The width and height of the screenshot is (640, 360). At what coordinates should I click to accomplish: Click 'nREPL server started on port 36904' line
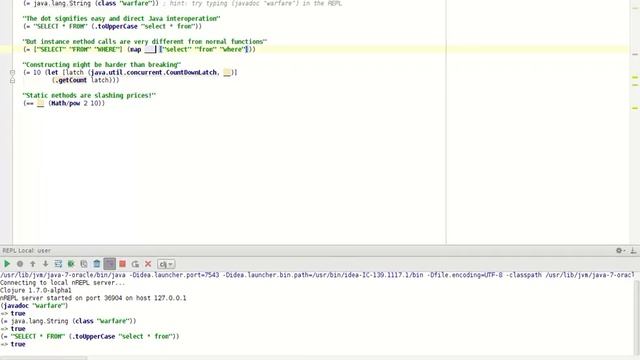click(x=93, y=298)
